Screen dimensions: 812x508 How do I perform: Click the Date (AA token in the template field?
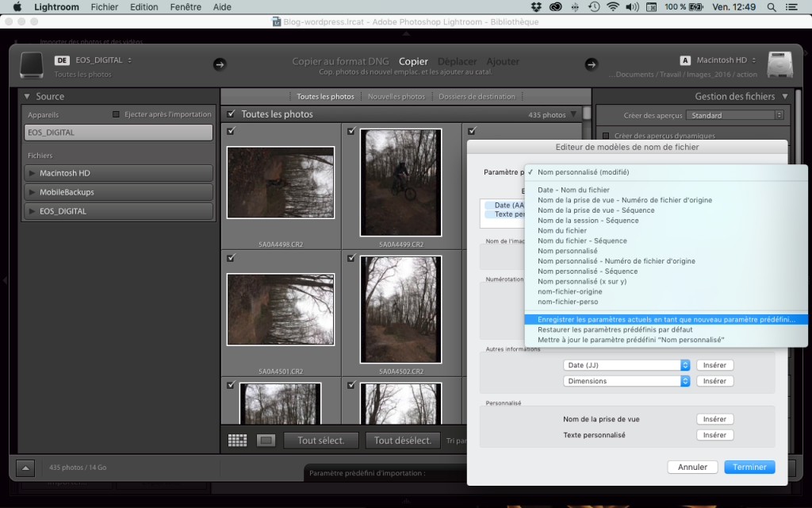coord(505,206)
